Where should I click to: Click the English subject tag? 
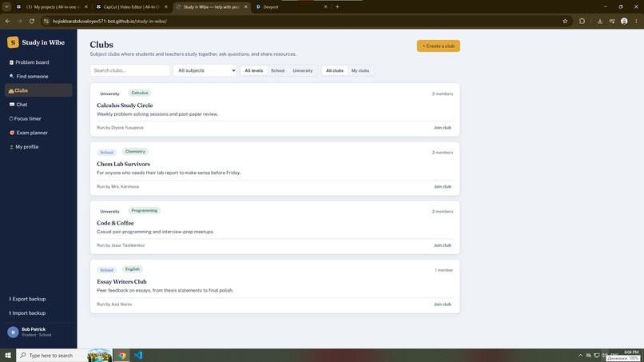tap(133, 269)
